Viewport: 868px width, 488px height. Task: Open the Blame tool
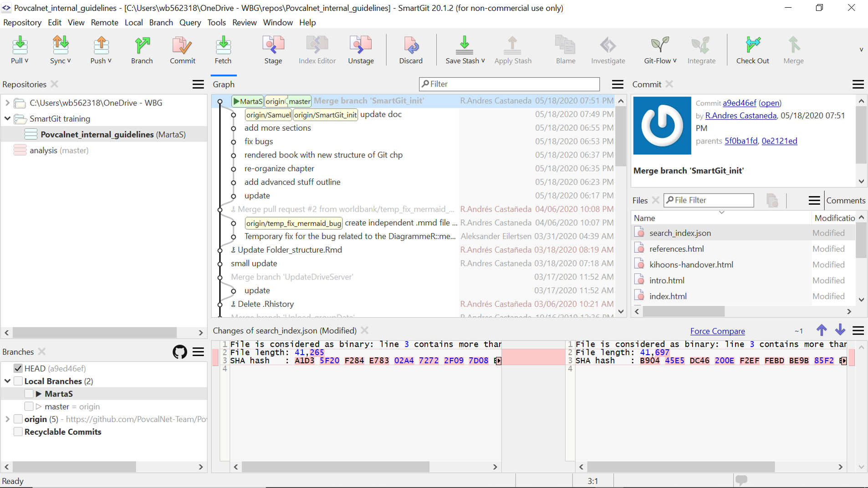click(566, 50)
